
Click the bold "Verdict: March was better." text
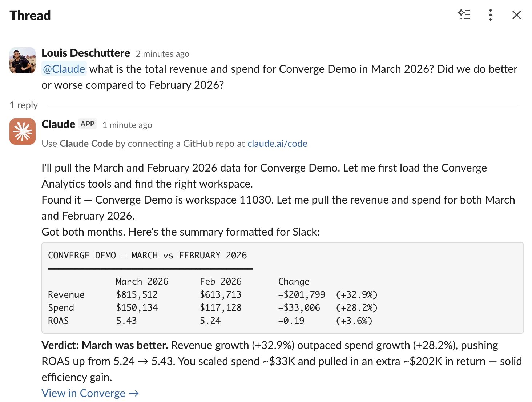[x=105, y=345]
